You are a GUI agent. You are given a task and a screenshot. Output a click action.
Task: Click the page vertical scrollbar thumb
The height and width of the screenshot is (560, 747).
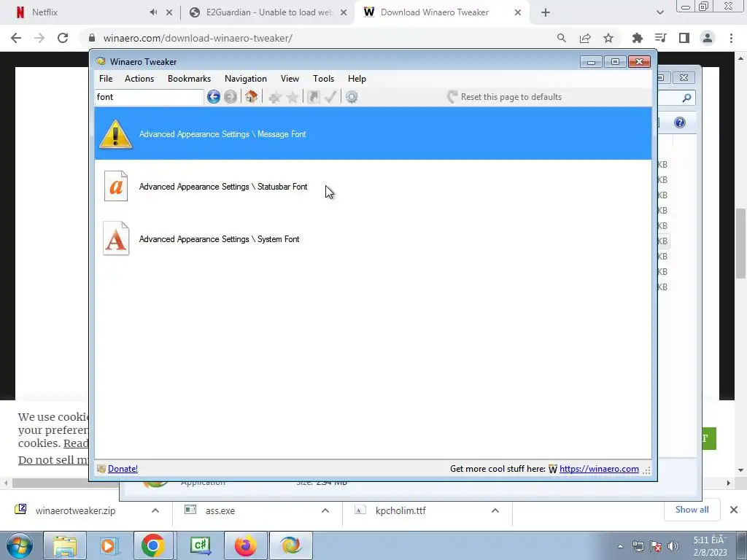pos(740,243)
